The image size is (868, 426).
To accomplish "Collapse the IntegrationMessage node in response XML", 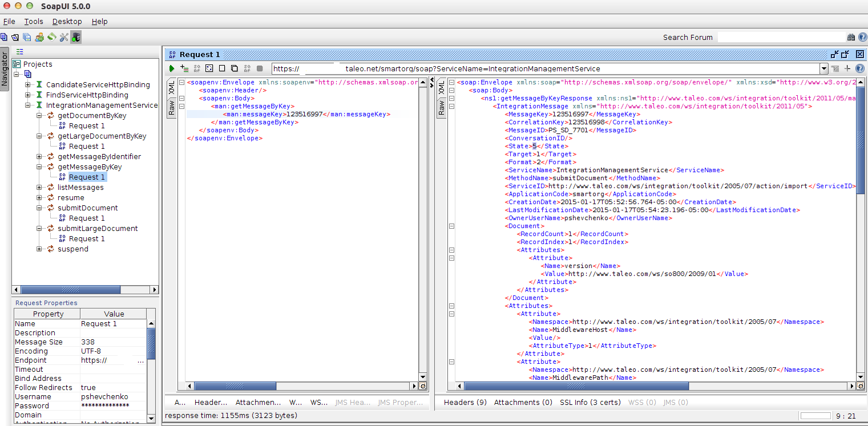I will (x=451, y=106).
